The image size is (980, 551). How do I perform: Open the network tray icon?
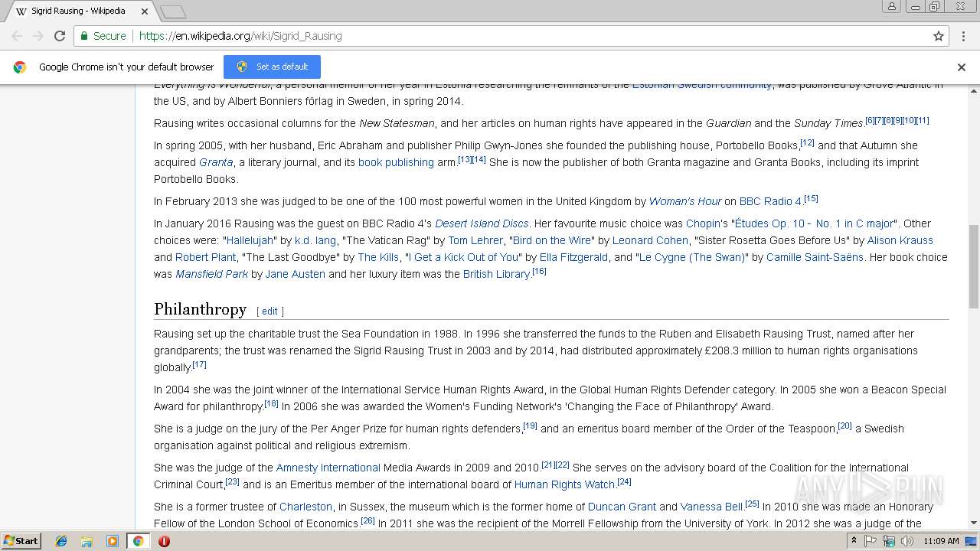point(889,541)
